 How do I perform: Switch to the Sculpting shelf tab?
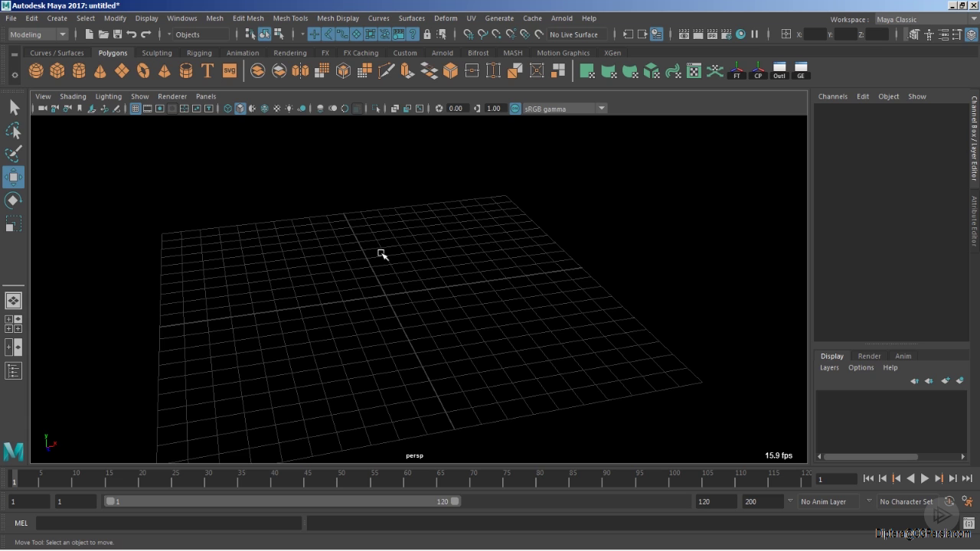tap(157, 53)
